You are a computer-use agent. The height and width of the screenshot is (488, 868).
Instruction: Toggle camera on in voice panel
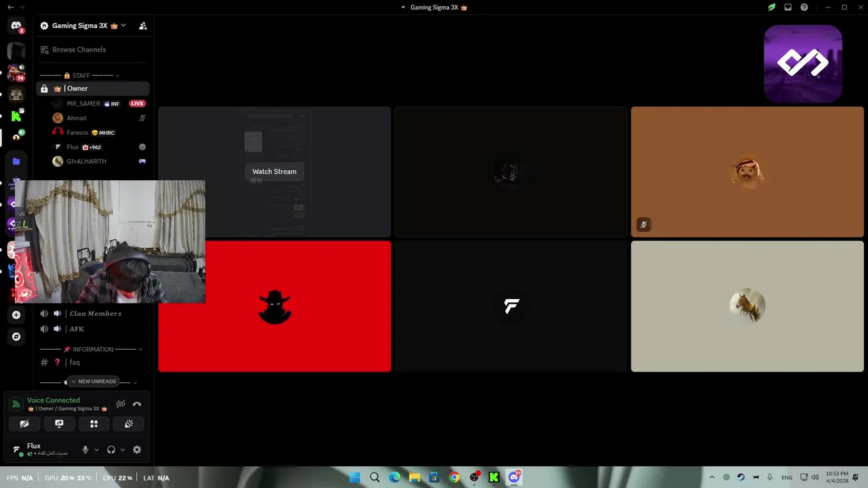click(x=24, y=424)
